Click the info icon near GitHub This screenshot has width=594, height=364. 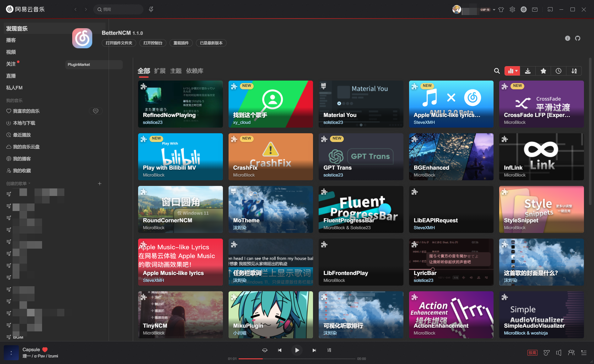567,38
